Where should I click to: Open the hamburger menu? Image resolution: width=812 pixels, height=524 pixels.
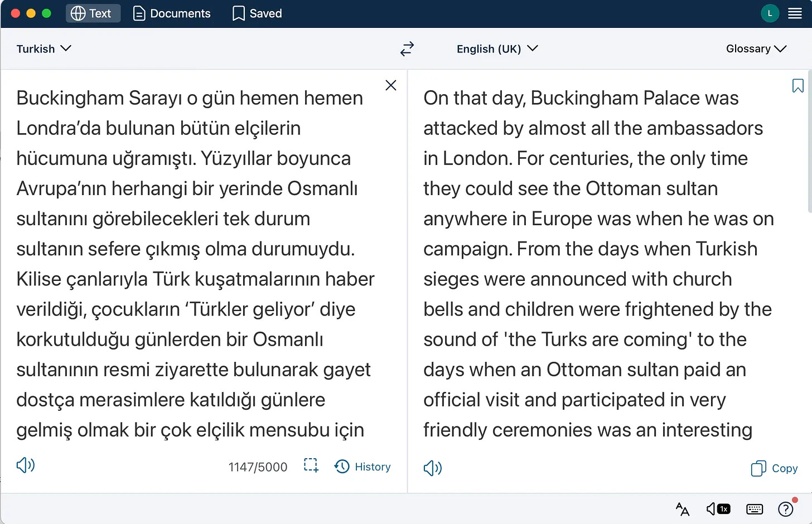(795, 13)
